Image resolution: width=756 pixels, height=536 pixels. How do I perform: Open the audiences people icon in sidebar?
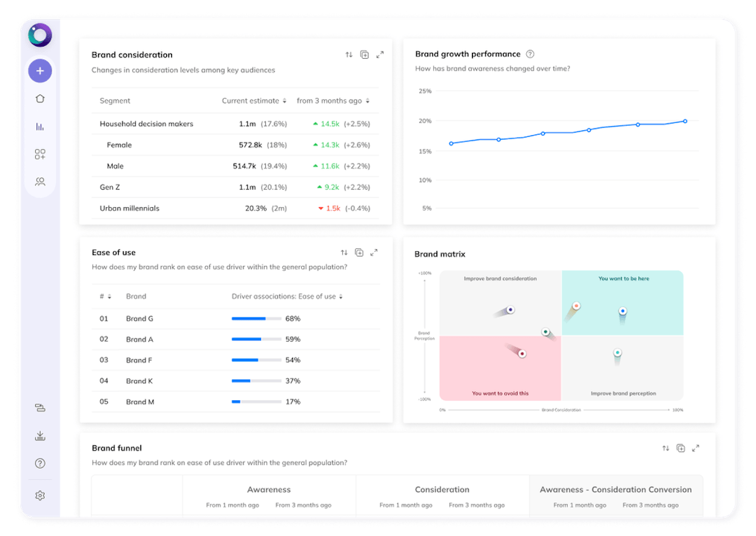[x=40, y=182]
